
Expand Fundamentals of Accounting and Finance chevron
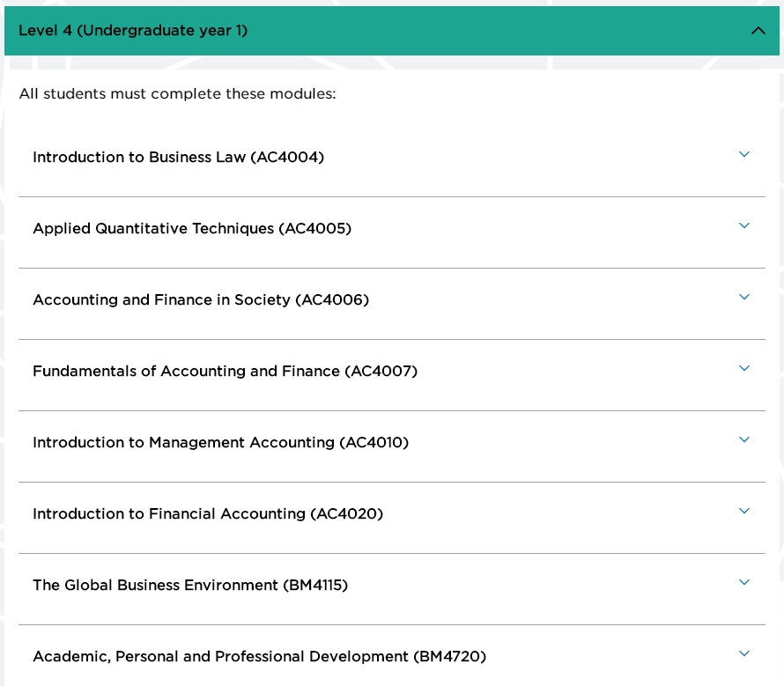click(744, 368)
